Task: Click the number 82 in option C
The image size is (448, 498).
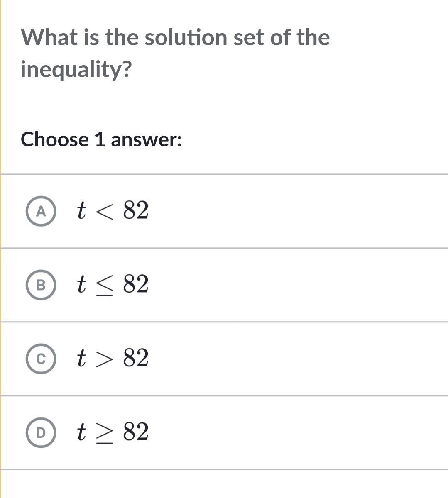Action: click(x=136, y=358)
